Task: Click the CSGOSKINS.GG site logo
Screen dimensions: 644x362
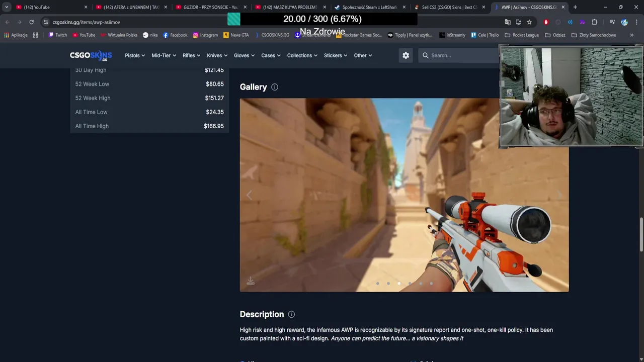Action: (91, 55)
